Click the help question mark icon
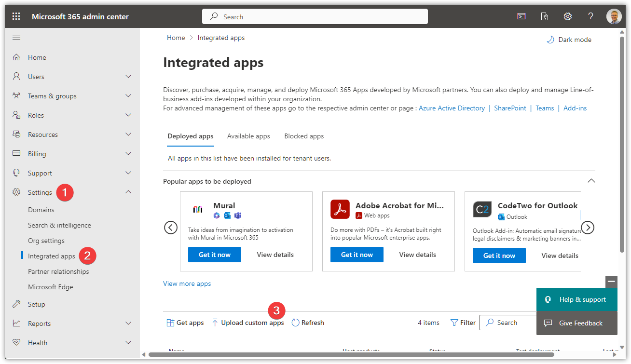 590,16
